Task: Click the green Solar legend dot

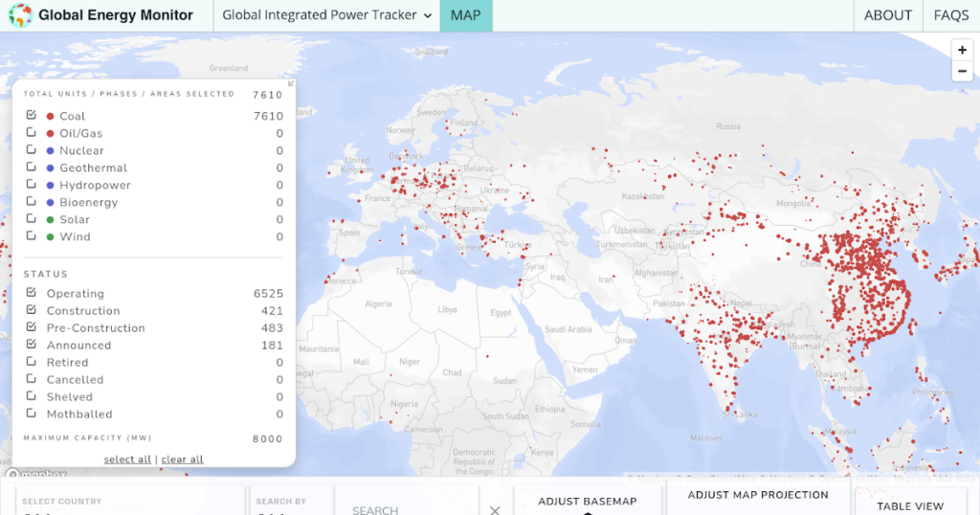Action: point(50,220)
